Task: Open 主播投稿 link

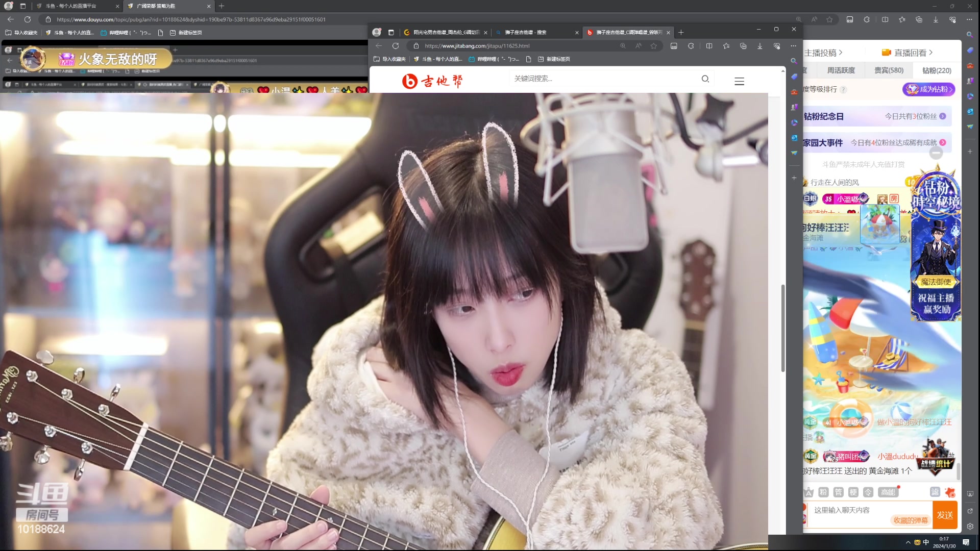Action: click(823, 53)
